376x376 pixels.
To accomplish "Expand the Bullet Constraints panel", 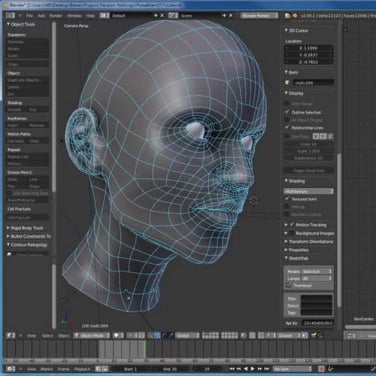I will (9, 236).
